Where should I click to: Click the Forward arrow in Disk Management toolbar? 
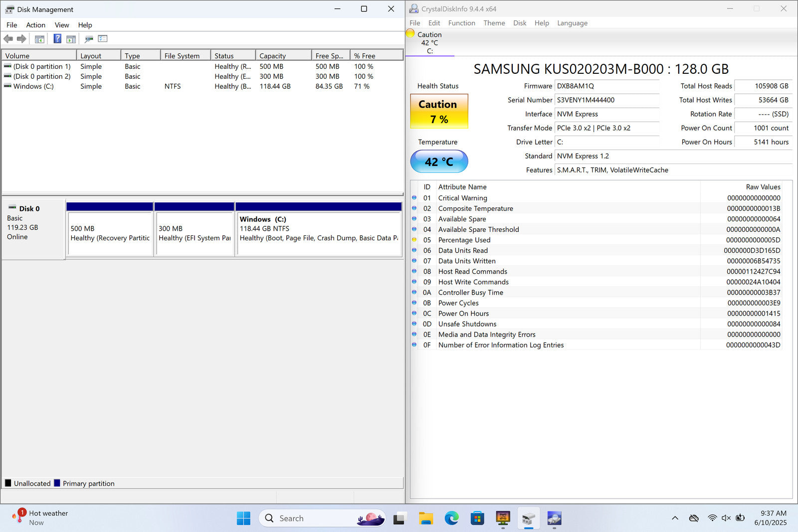point(21,39)
